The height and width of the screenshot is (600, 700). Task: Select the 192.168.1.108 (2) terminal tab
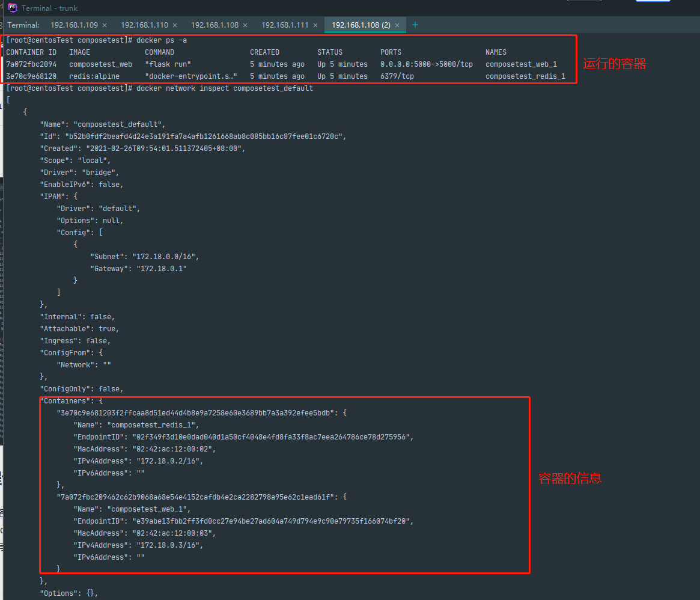click(x=361, y=25)
